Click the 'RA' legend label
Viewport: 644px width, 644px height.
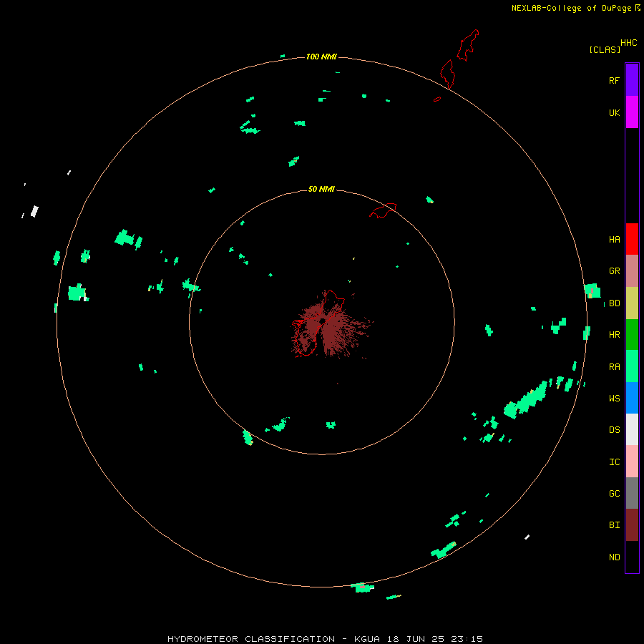click(614, 367)
